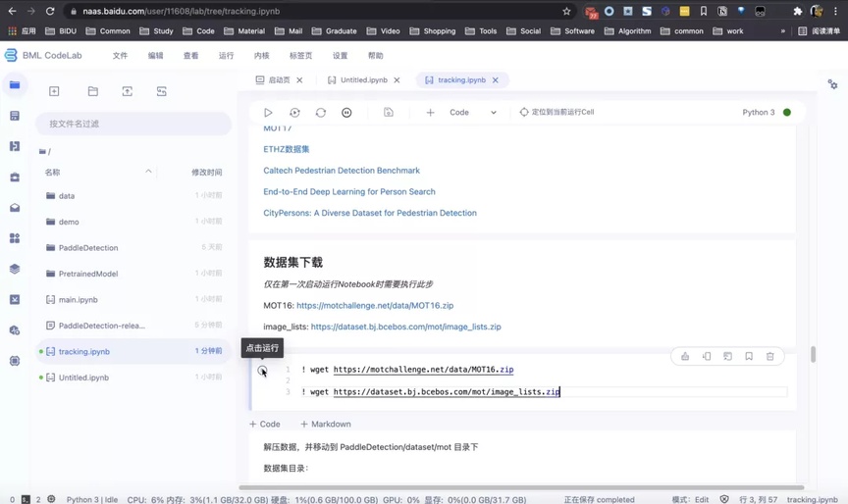Click the BML CodeLab logo
Screen dimensions: 848x504
(43, 55)
